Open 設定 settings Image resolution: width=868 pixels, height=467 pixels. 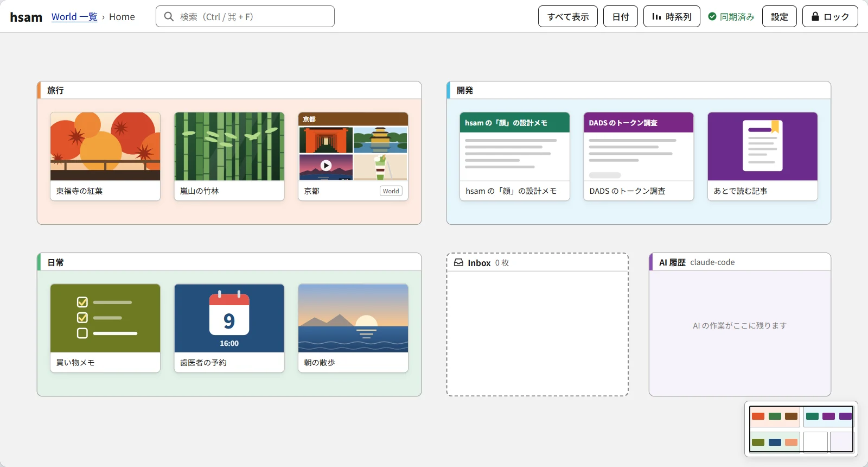click(x=780, y=16)
